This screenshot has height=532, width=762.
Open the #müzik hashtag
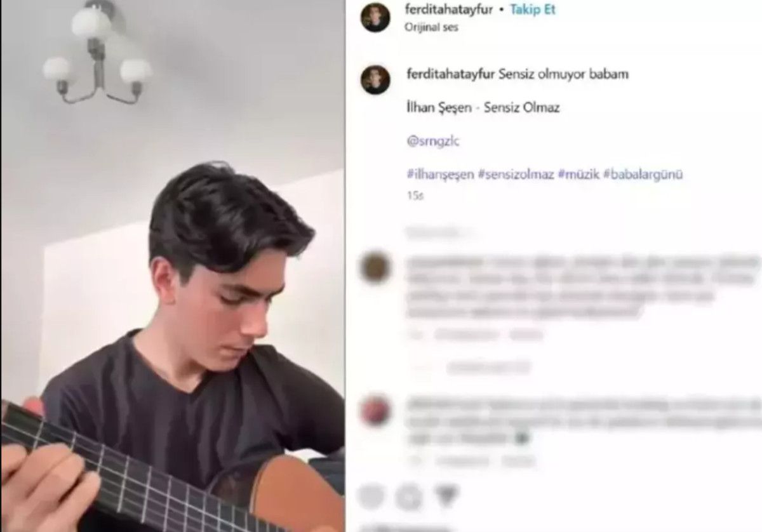click(x=579, y=175)
